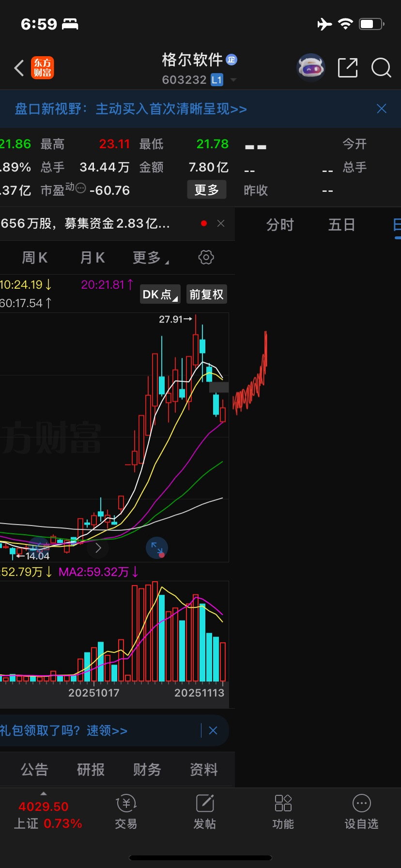Tap the red intraday line thumbnail chart
Screen dimensions: 401x868
[x=250, y=374]
